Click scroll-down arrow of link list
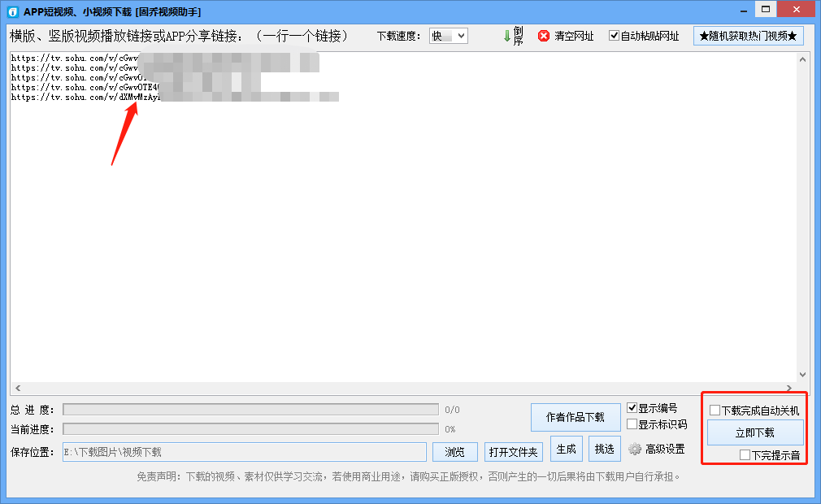The image size is (821, 504). pos(802,375)
